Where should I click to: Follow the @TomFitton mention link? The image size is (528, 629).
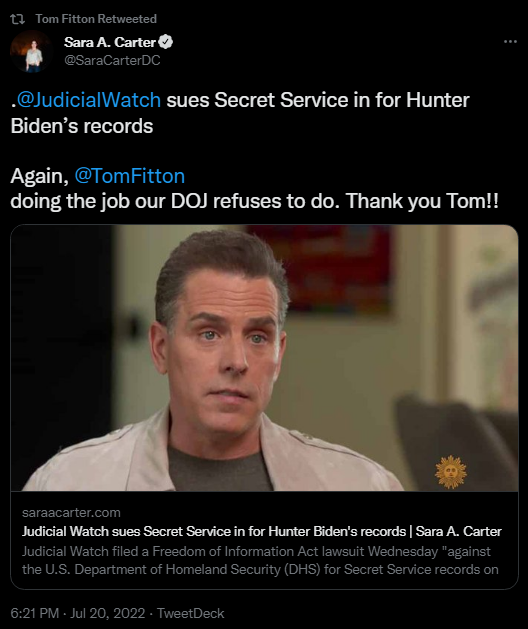pos(130,176)
